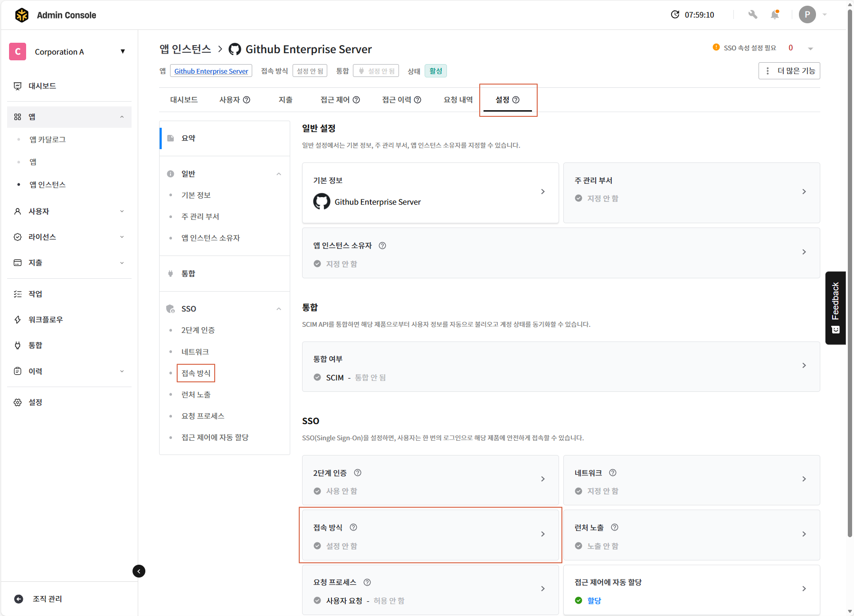Click help icon next to 접근 제어 tab
This screenshot has width=854, height=616.
coord(356,100)
